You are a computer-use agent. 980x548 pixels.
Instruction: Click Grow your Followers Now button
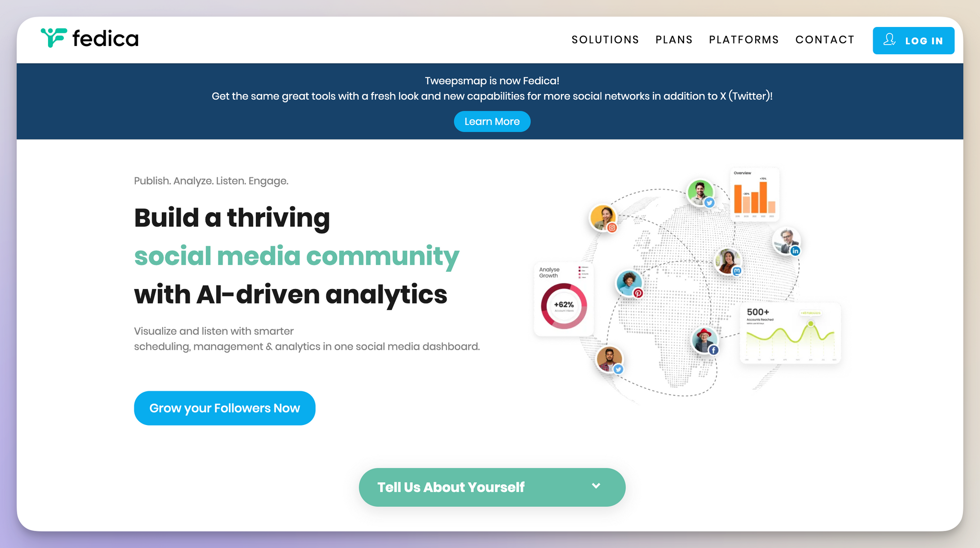click(x=224, y=407)
